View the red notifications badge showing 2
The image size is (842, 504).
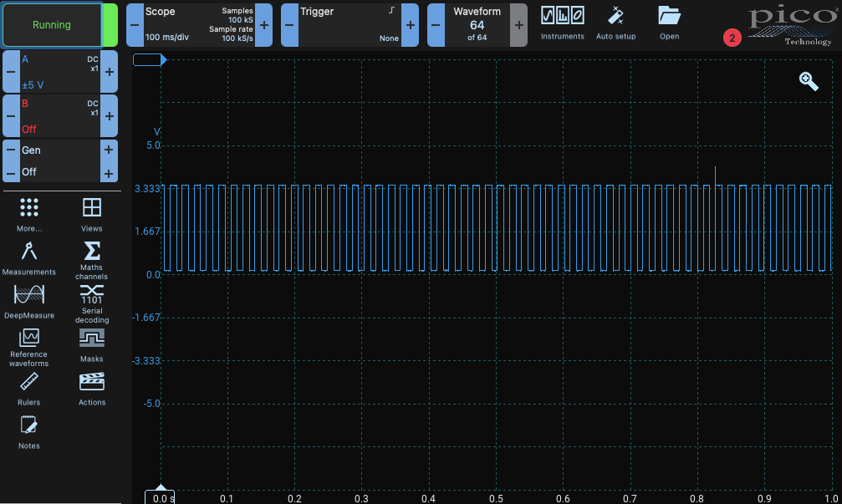coord(732,38)
